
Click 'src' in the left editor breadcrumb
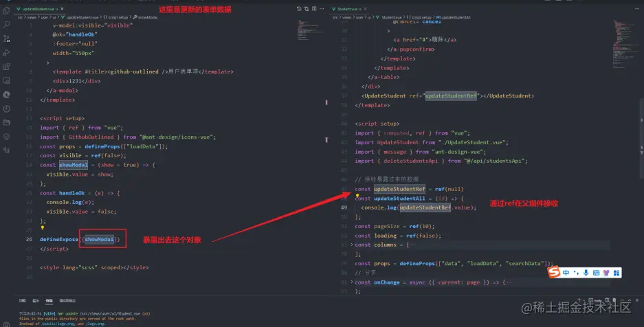click(x=20, y=17)
